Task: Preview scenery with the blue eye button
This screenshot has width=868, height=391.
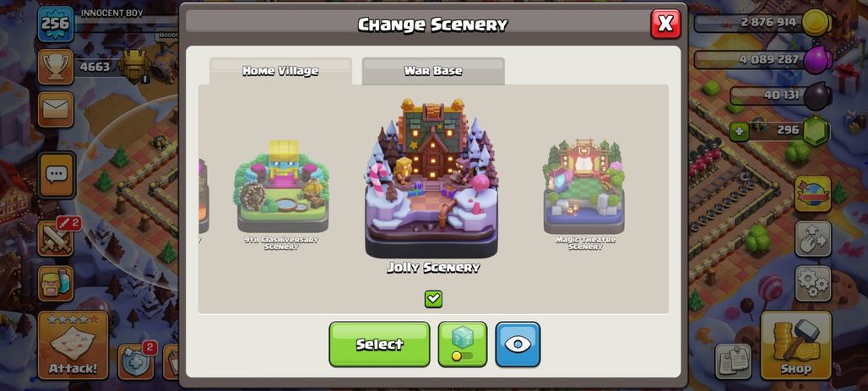Action: 518,344
